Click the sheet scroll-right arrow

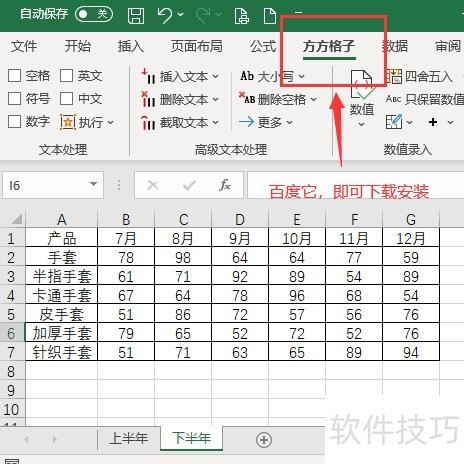[55, 440]
